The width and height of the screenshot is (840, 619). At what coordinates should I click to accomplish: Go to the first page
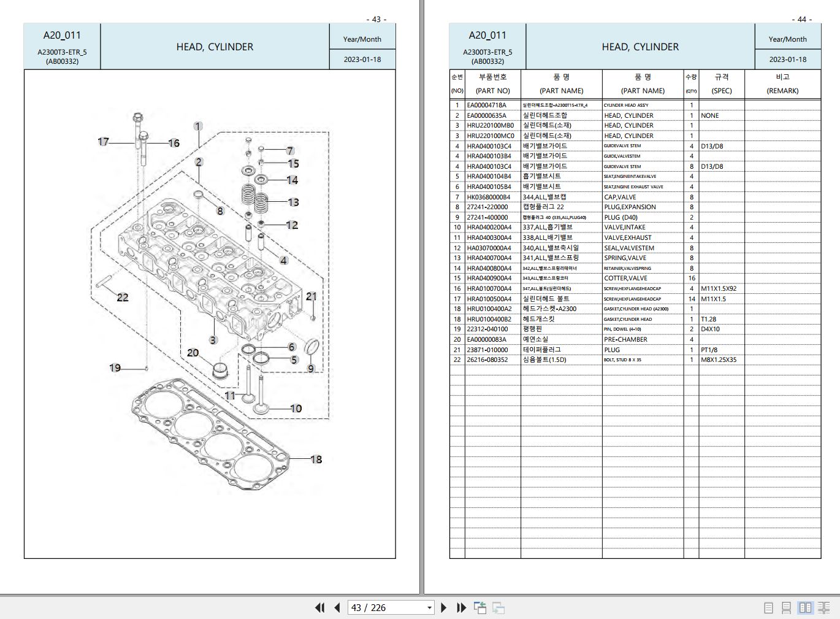319,608
